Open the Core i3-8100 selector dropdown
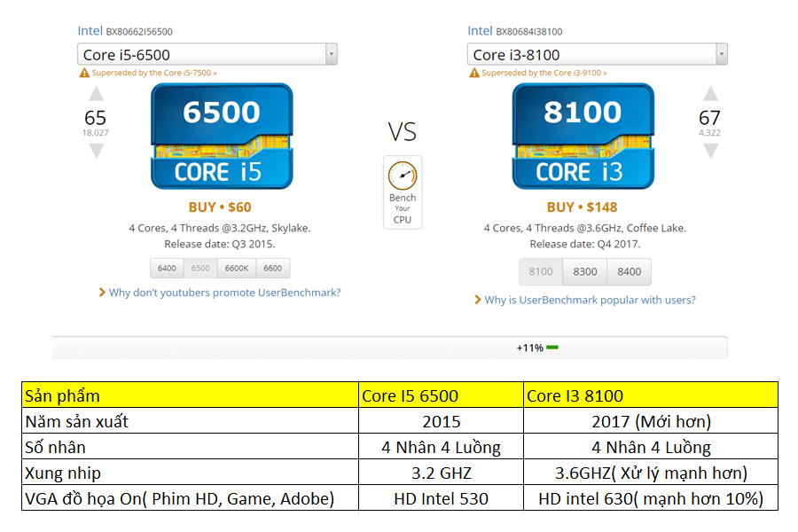This screenshot has width=798, height=532. (x=597, y=54)
